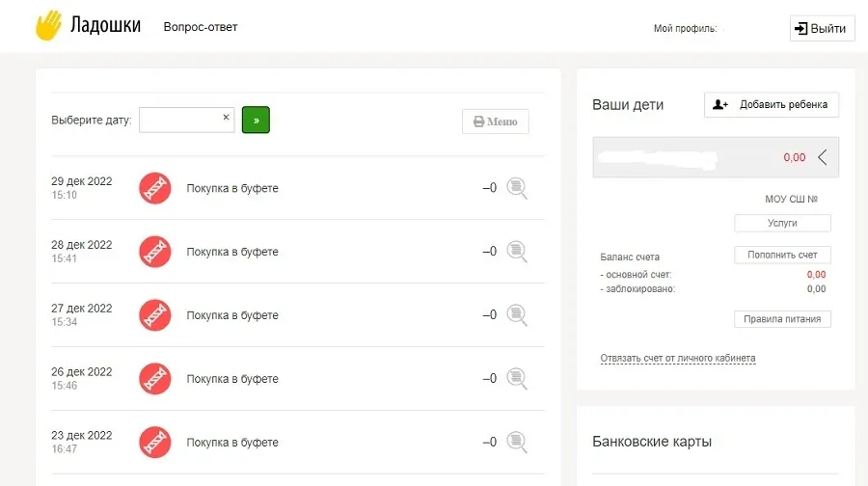
Task: Click red buffet icon for 27 дек 2022
Action: 155,315
